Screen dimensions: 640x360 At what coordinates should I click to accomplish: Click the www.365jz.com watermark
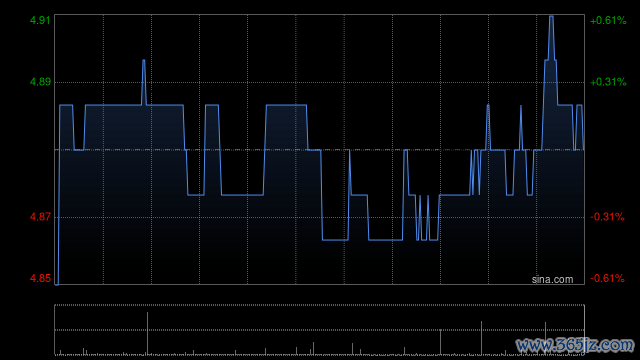575,345
